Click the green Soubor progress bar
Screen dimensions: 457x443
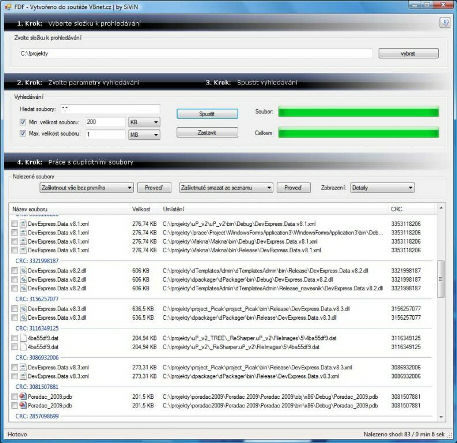pyautogui.click(x=358, y=112)
